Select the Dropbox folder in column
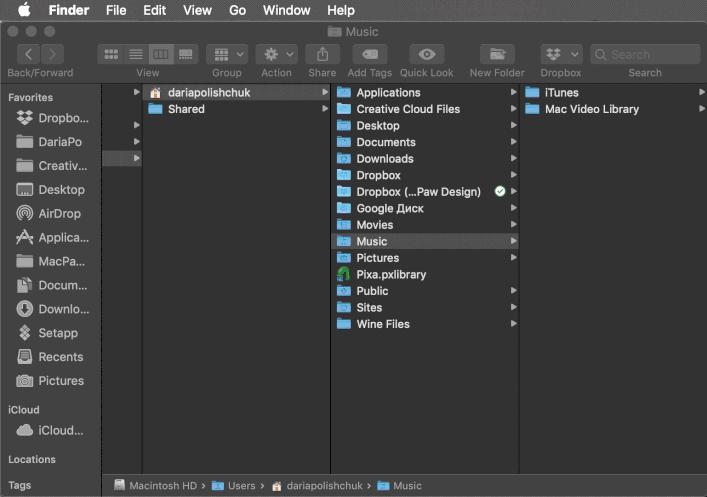 pos(425,175)
